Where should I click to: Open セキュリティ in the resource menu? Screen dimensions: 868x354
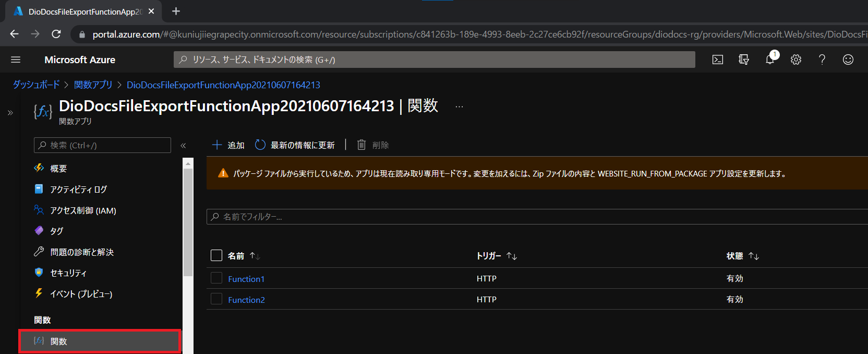point(68,273)
